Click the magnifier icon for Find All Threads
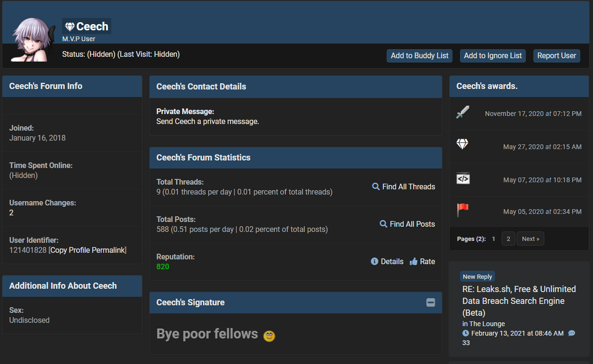This screenshot has width=593, height=364. [x=376, y=186]
